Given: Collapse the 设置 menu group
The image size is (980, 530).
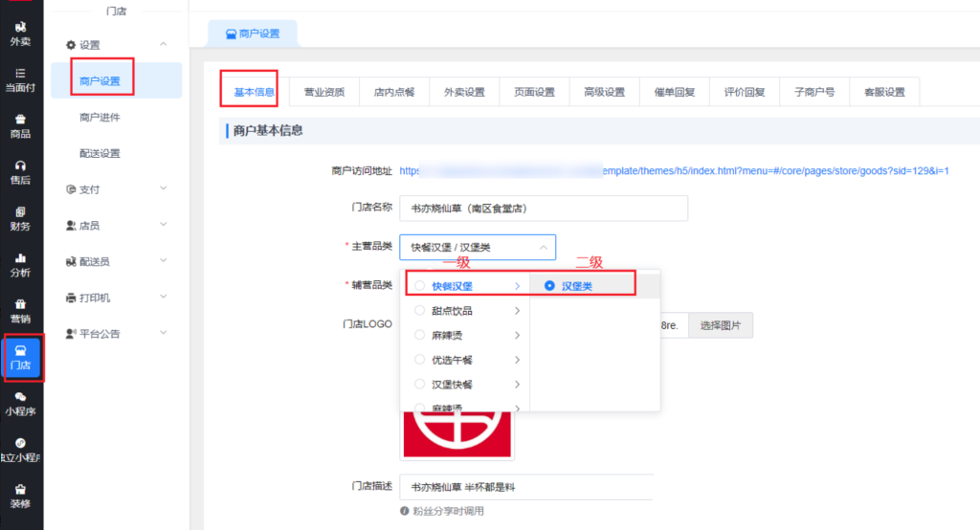Looking at the screenshot, I should (x=116, y=45).
